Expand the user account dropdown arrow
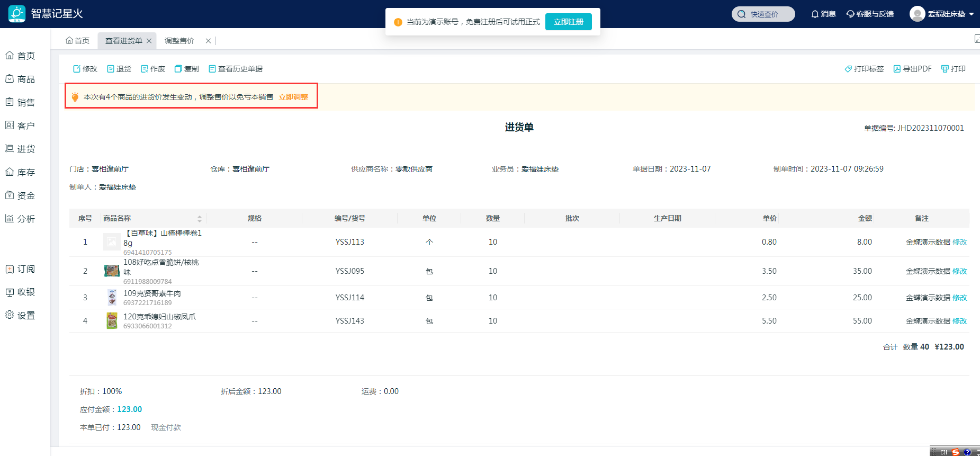The width and height of the screenshot is (980, 456). 972,14
